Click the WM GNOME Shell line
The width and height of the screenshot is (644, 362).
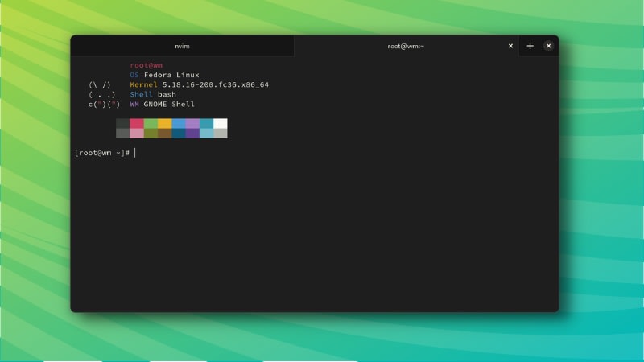point(162,104)
